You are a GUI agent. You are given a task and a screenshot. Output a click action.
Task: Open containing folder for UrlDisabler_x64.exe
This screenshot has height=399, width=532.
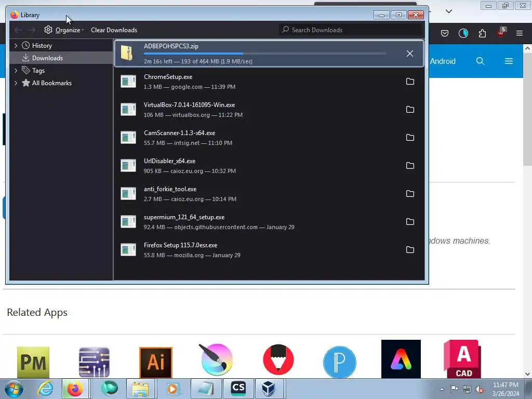pyautogui.click(x=410, y=166)
